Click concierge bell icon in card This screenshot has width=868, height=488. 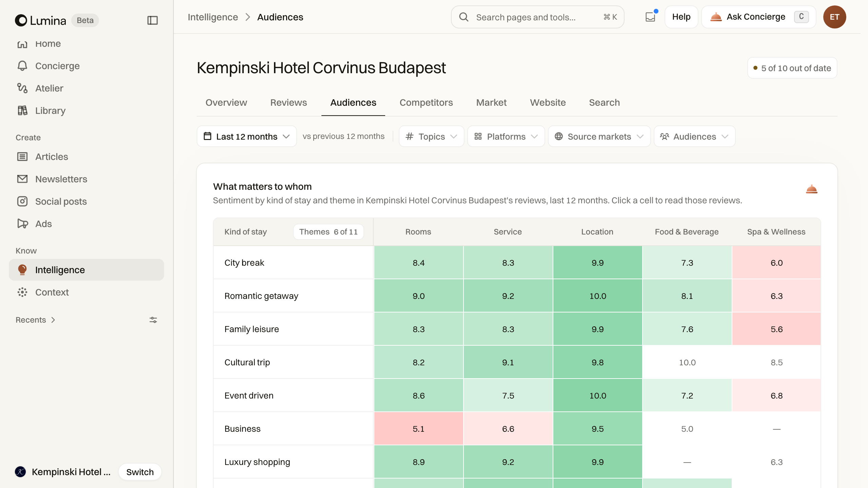(x=812, y=189)
